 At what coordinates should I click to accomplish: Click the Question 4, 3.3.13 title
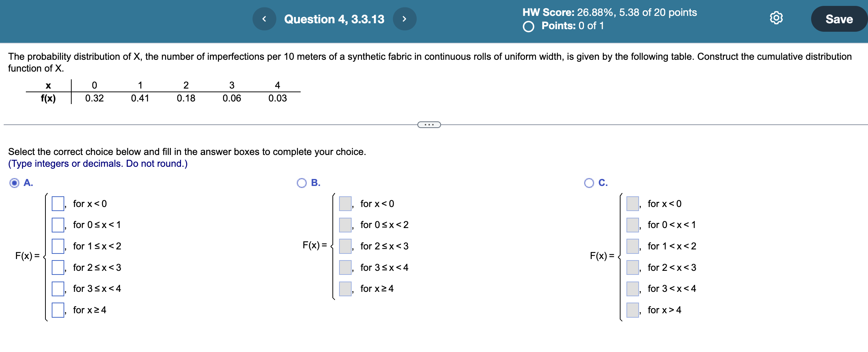pos(334,19)
